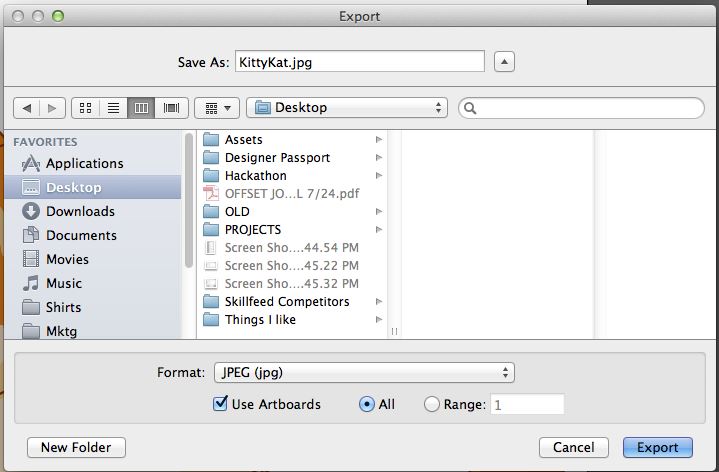The width and height of the screenshot is (719, 472).
Task: Select the Range radio button
Action: [431, 404]
